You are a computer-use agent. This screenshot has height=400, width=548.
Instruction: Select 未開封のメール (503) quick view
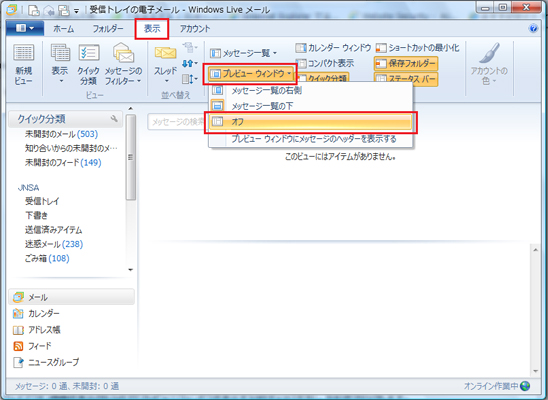[61, 134]
